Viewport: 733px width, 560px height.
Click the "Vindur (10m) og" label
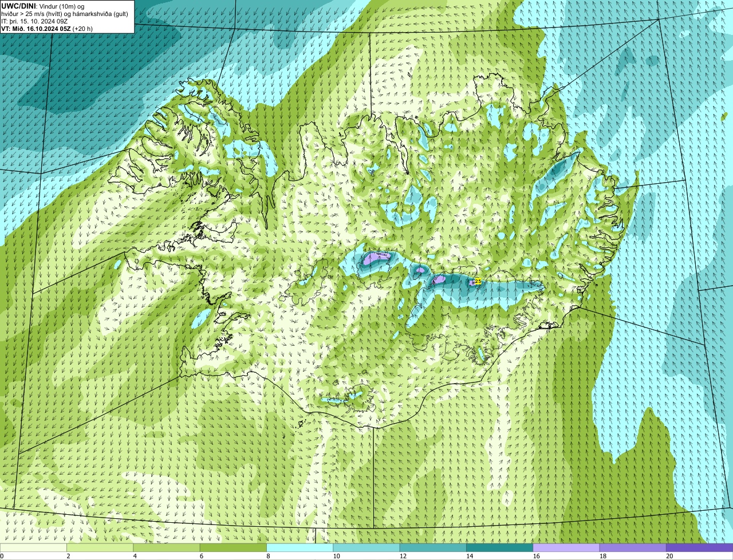click(62, 6)
